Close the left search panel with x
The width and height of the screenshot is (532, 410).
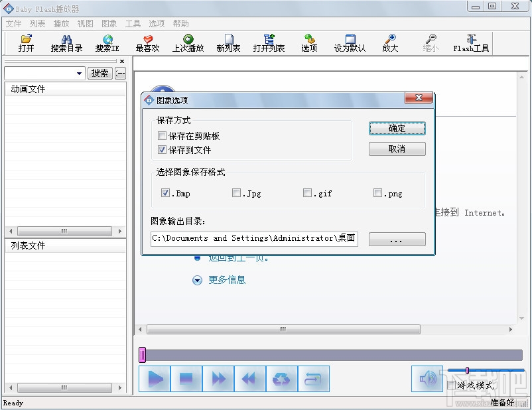coord(122,62)
